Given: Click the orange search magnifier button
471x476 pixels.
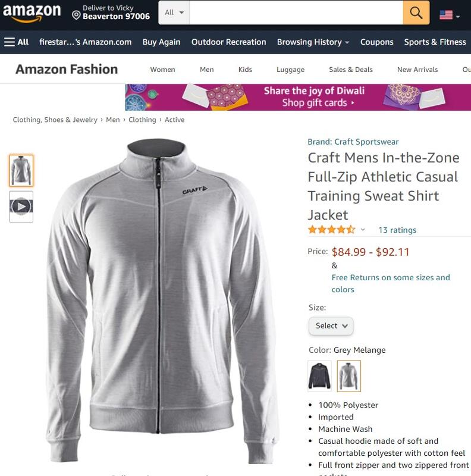Looking at the screenshot, I should (x=416, y=12).
